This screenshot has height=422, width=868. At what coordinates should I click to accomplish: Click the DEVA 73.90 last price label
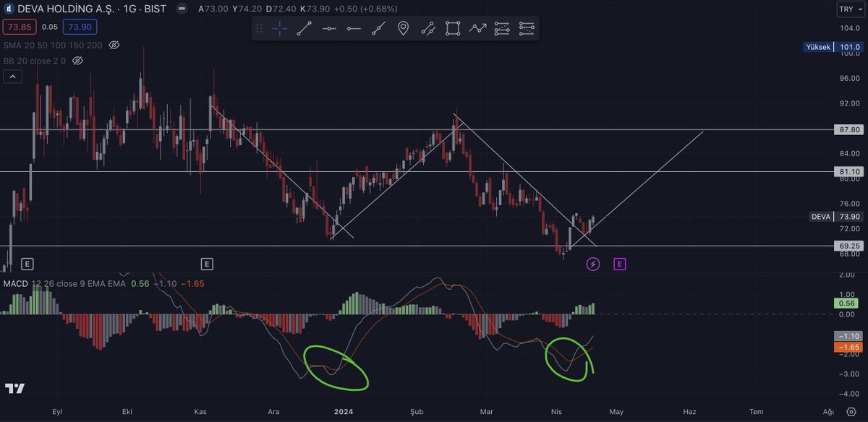[835, 217]
